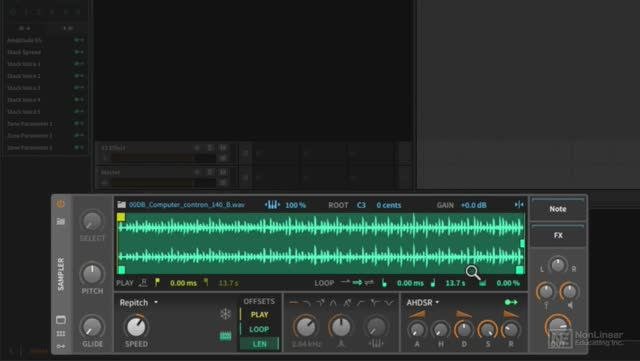Click the play start value 0.00 ms
The width and height of the screenshot is (640, 361).
tap(183, 283)
